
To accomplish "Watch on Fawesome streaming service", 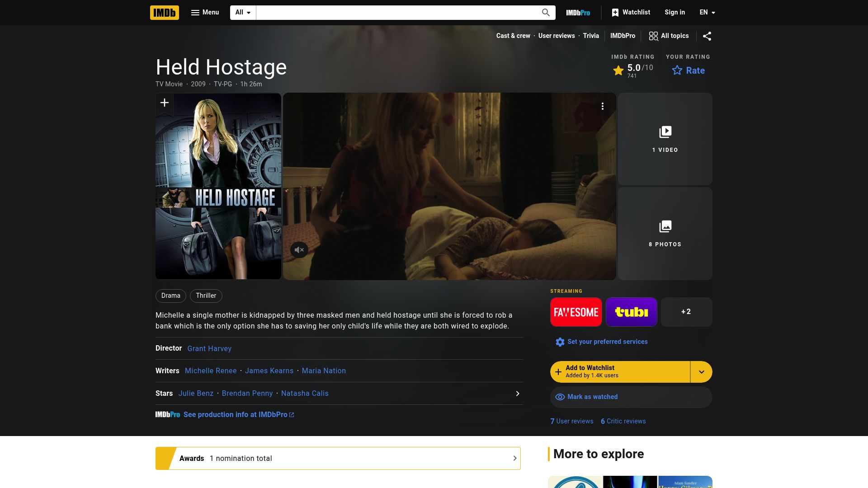I will click(576, 312).
